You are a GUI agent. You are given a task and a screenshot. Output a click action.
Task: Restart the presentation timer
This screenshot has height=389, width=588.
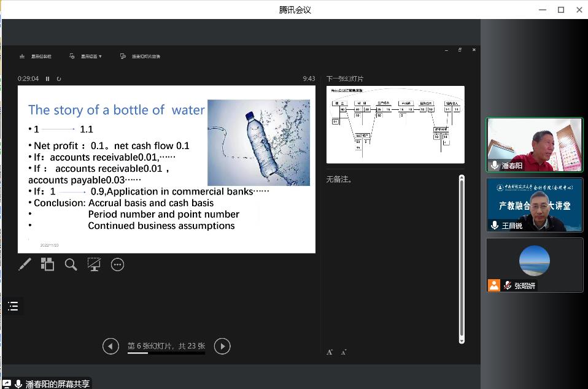(x=59, y=79)
